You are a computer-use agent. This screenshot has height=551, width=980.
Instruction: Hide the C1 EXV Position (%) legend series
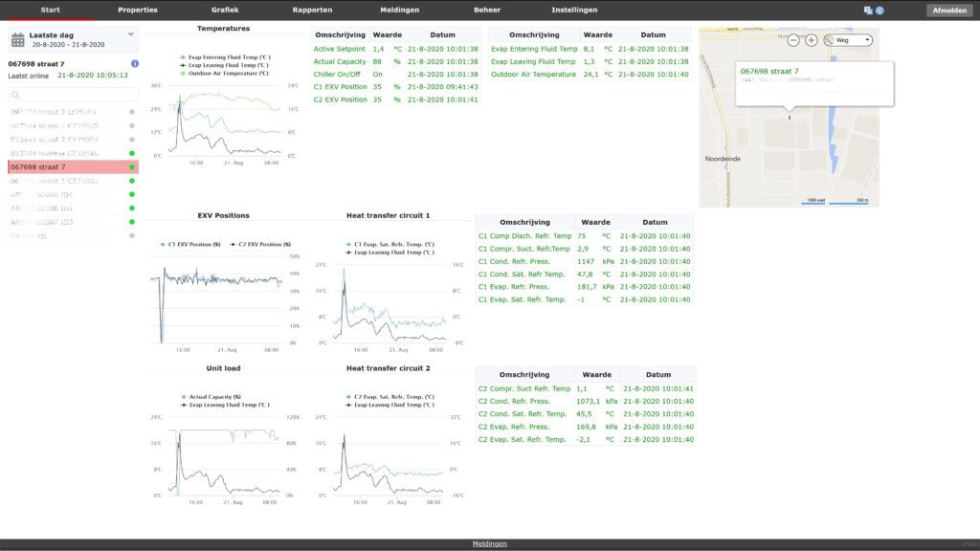coord(190,244)
